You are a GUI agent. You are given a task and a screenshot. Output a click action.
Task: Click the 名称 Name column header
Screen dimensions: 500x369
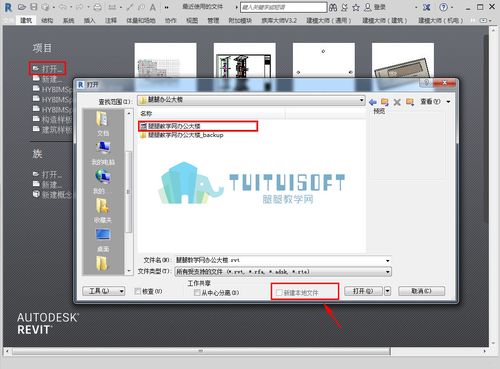pyautogui.click(x=211, y=114)
